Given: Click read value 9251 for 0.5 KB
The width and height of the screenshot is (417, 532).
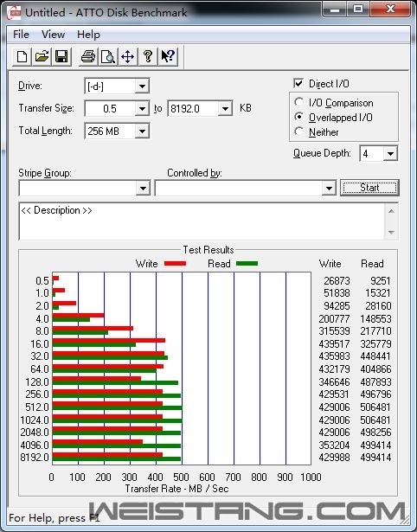Looking at the screenshot, I should (381, 281).
